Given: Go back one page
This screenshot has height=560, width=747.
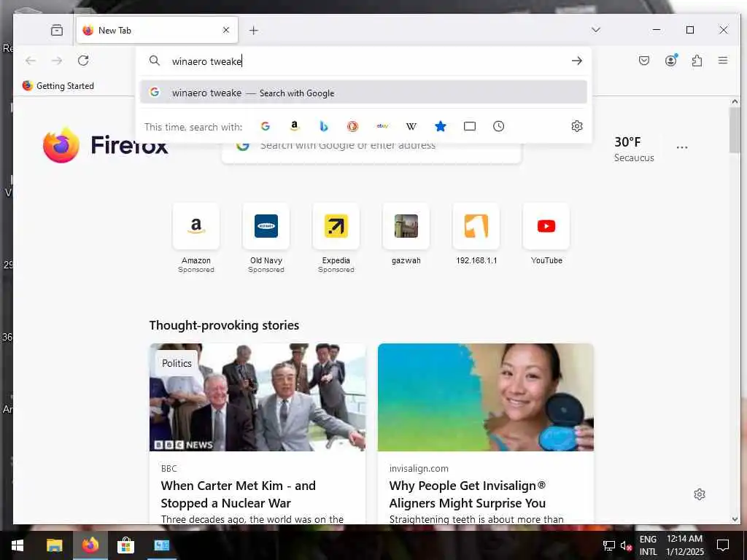Looking at the screenshot, I should tap(31, 61).
